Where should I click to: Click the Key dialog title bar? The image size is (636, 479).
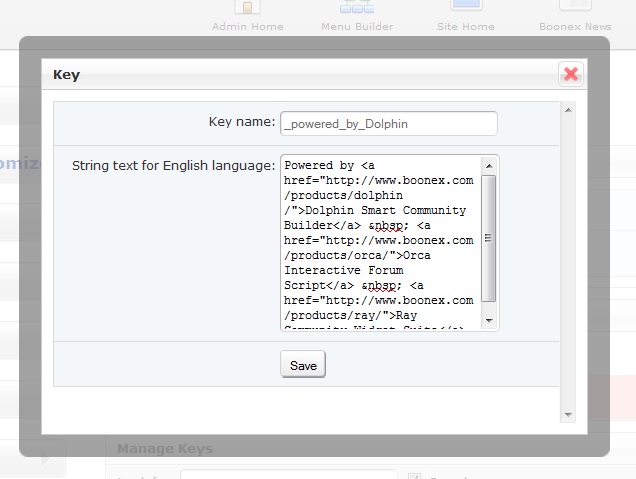tap(300, 74)
